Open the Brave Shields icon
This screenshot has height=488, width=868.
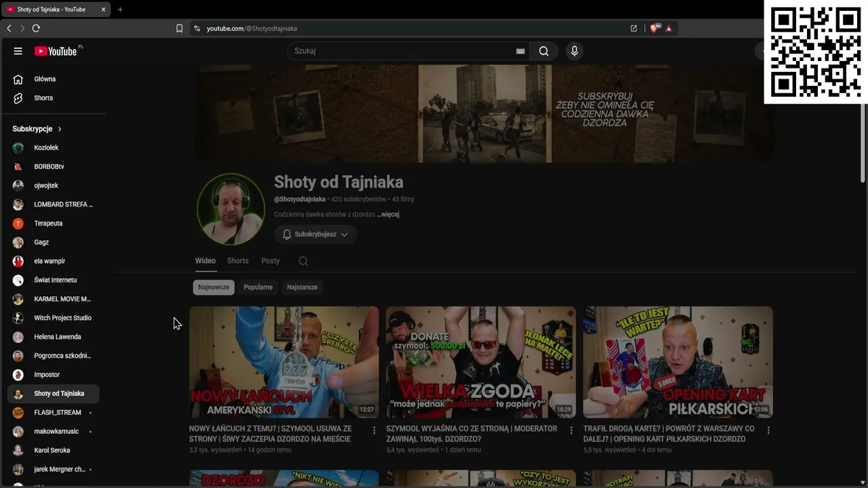654,28
